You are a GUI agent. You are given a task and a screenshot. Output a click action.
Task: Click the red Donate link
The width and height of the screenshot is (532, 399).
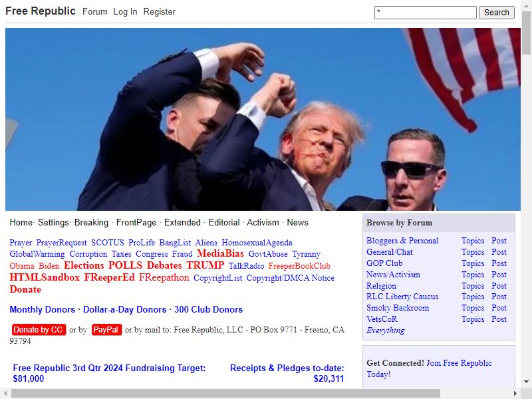click(x=25, y=289)
